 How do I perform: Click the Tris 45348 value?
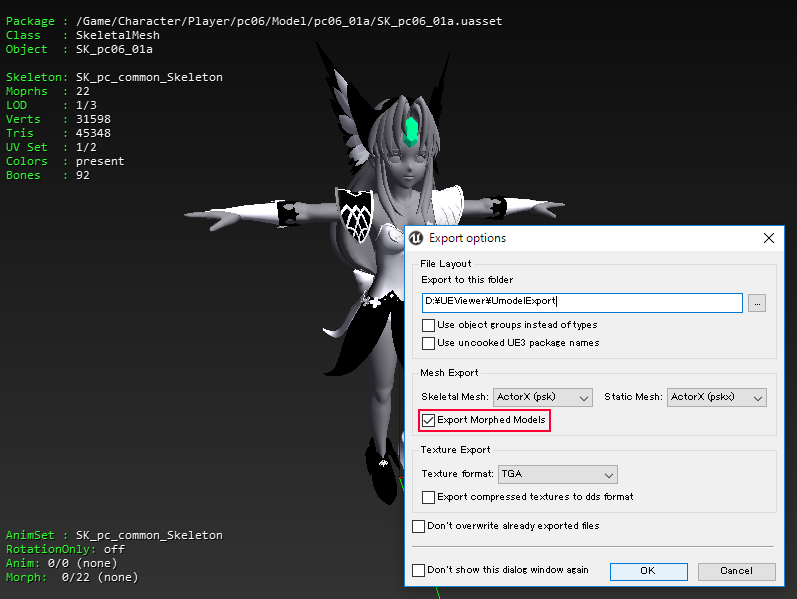coord(93,133)
